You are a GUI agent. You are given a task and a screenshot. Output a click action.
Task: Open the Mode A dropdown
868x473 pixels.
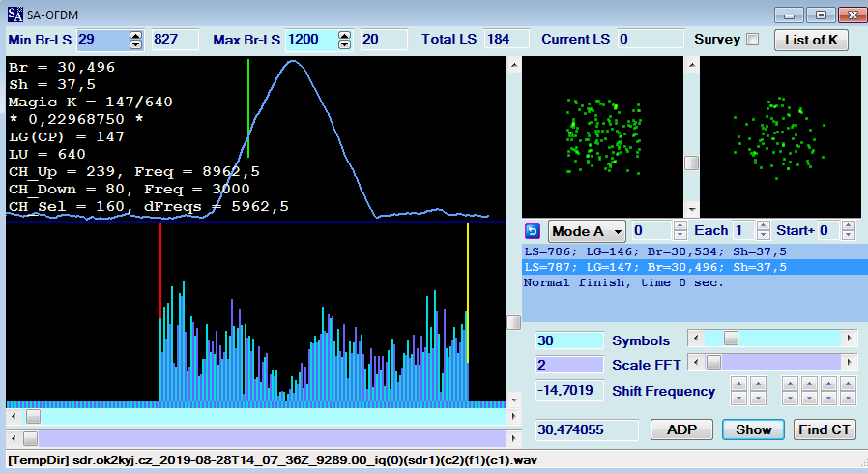[x=587, y=231]
